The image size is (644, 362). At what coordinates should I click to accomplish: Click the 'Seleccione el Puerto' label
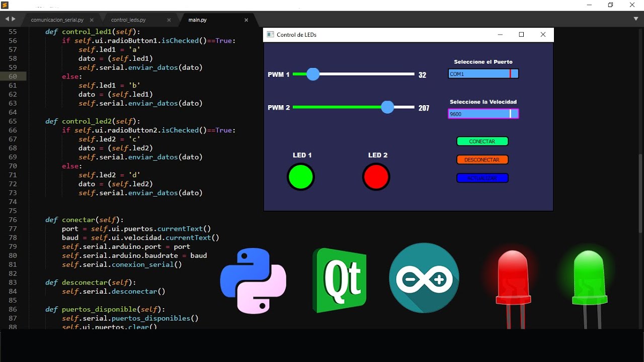(x=483, y=62)
